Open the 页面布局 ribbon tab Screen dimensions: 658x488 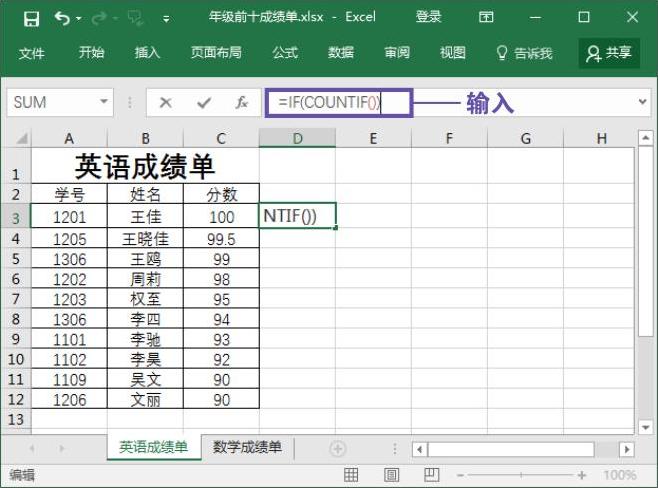click(216, 52)
